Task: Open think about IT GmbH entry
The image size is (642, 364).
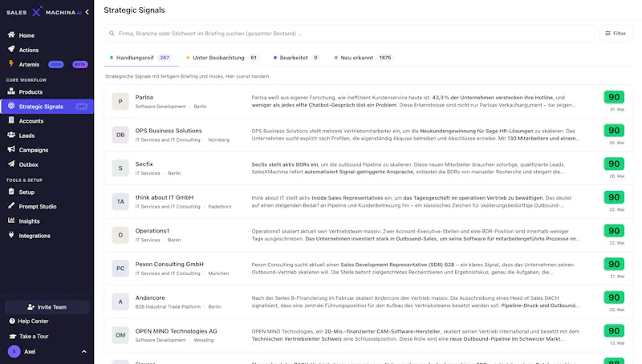Action: pos(368,201)
